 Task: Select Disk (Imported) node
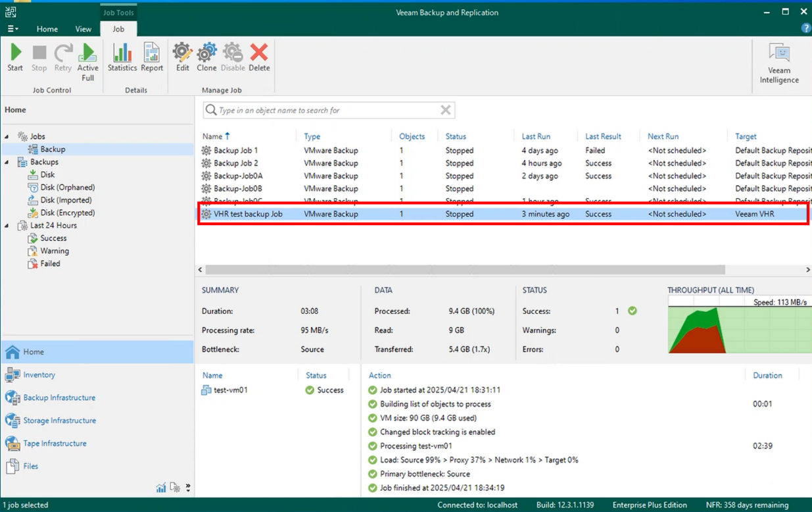(66, 200)
